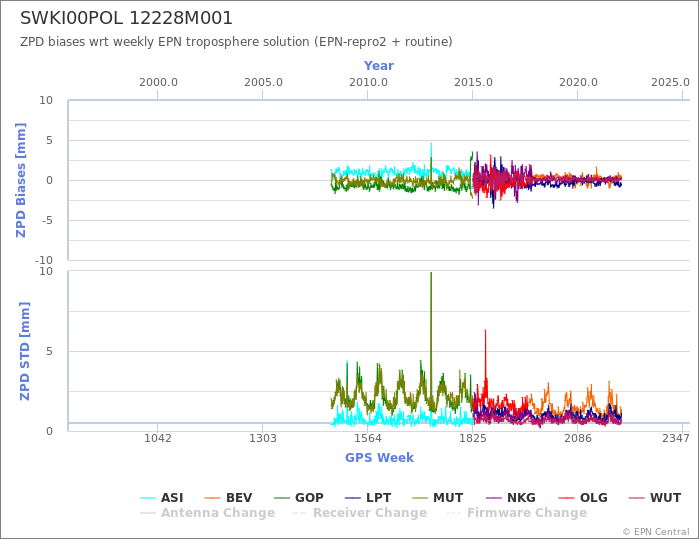
Task: Click the 2015.0 year tick label
Action: [x=473, y=83]
